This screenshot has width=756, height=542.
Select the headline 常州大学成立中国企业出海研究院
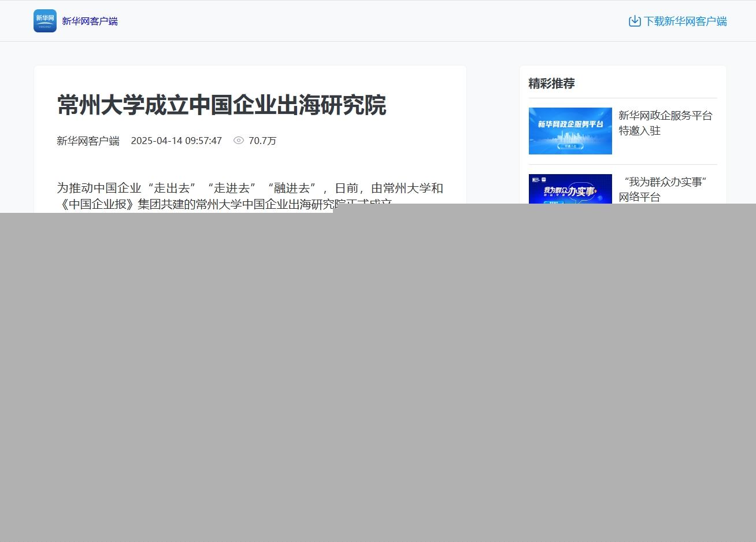click(221, 105)
